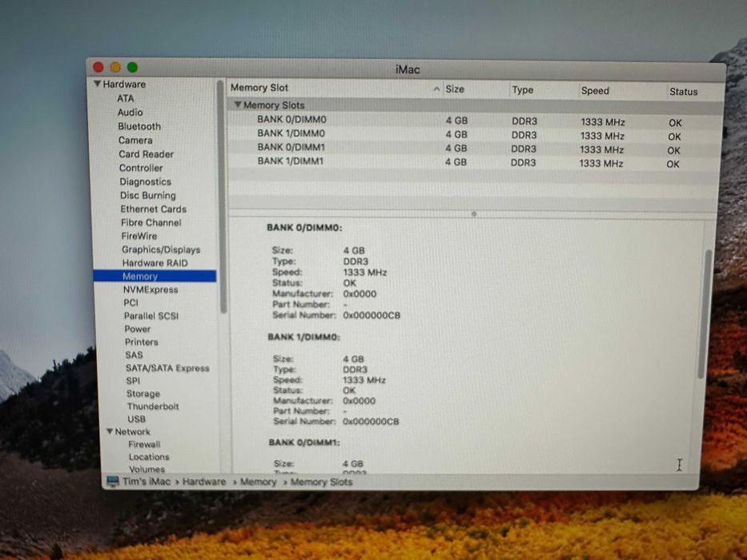Click Tim's iMac in path bar
The width and height of the screenshot is (747, 560).
[147, 482]
